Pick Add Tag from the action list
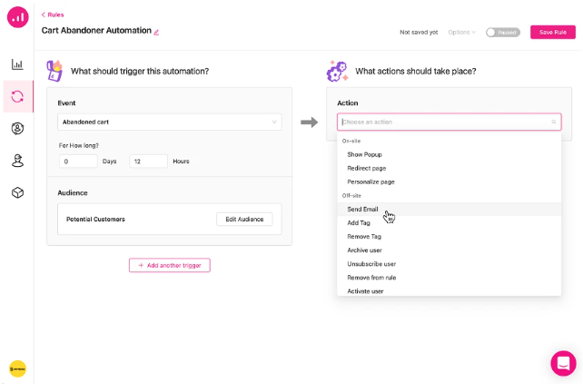The image size is (583, 392). (359, 223)
